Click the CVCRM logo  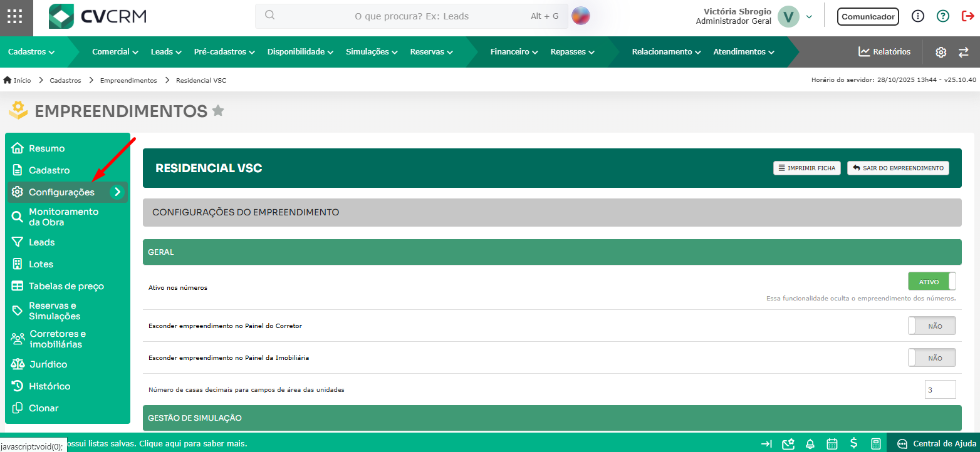tap(98, 17)
